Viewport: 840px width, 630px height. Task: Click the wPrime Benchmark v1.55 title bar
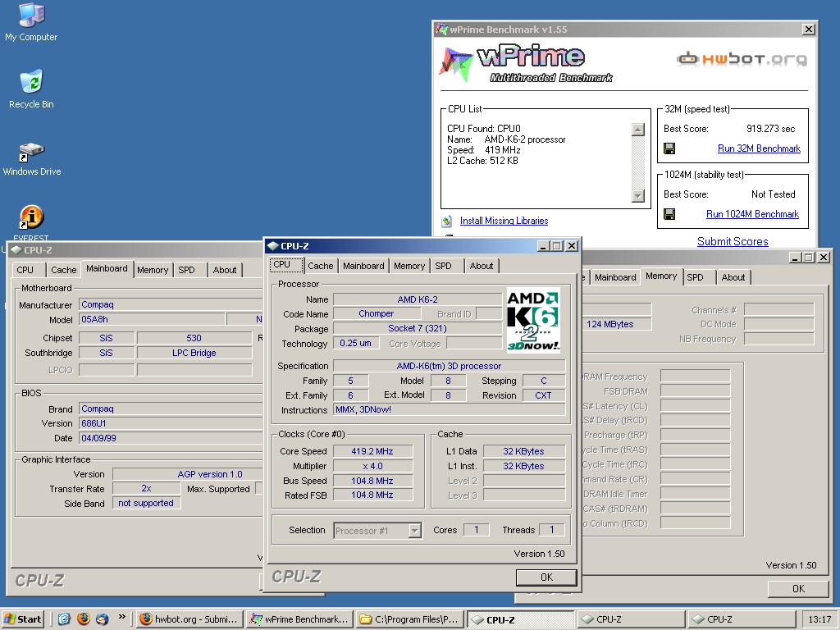pos(624,30)
